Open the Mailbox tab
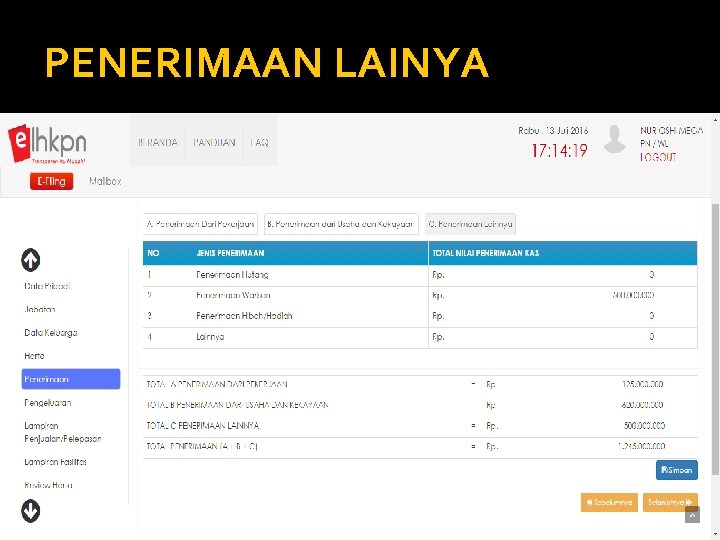This screenshot has height=540, width=720. coord(105,181)
